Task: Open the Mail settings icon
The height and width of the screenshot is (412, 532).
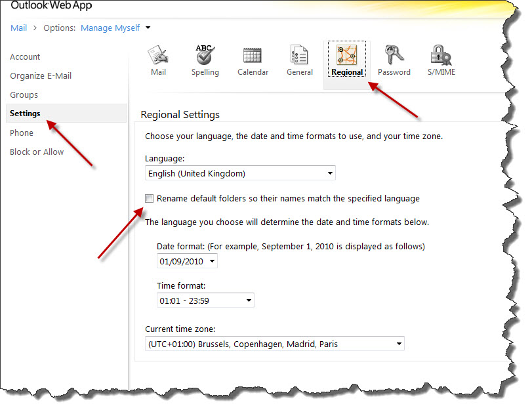Action: (158, 55)
